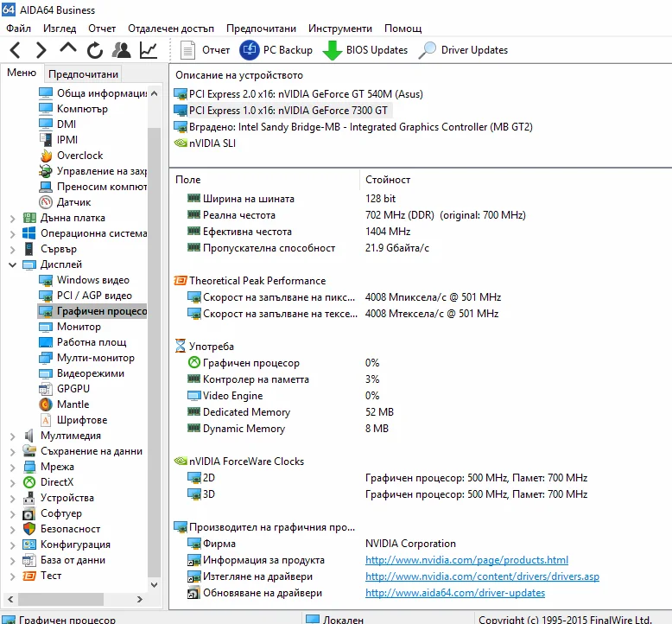
Task: Select the GPGPU tree item
Action: tap(64, 389)
